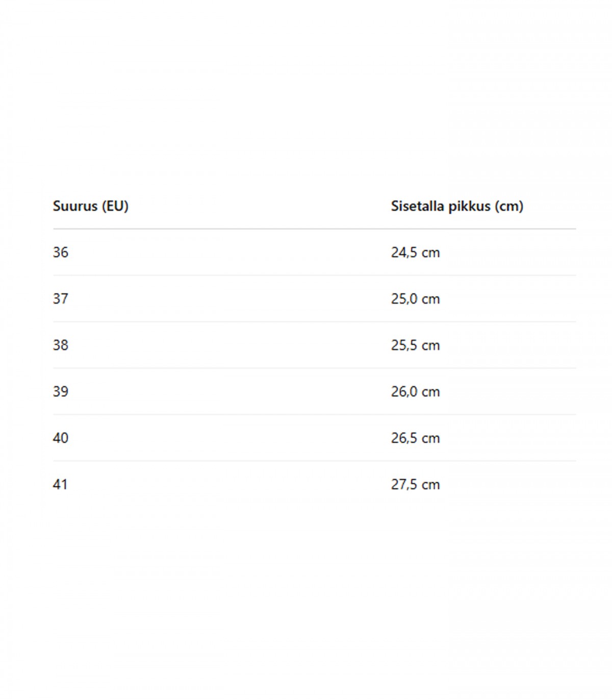Pick the 27,5 cm insole length value
Viewport: 612px width, 700px height.
[x=415, y=485]
